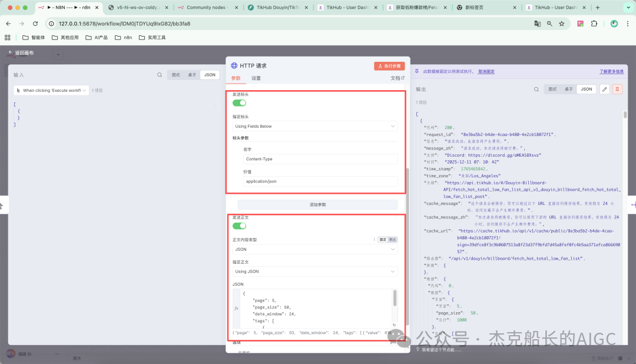The height and width of the screenshot is (364, 636).
Task: Click the address bar URL
Action: [x=124, y=24]
